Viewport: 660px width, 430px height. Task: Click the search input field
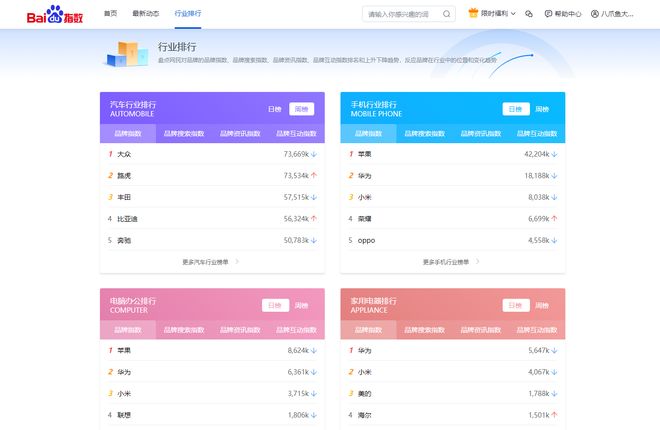[x=402, y=14]
